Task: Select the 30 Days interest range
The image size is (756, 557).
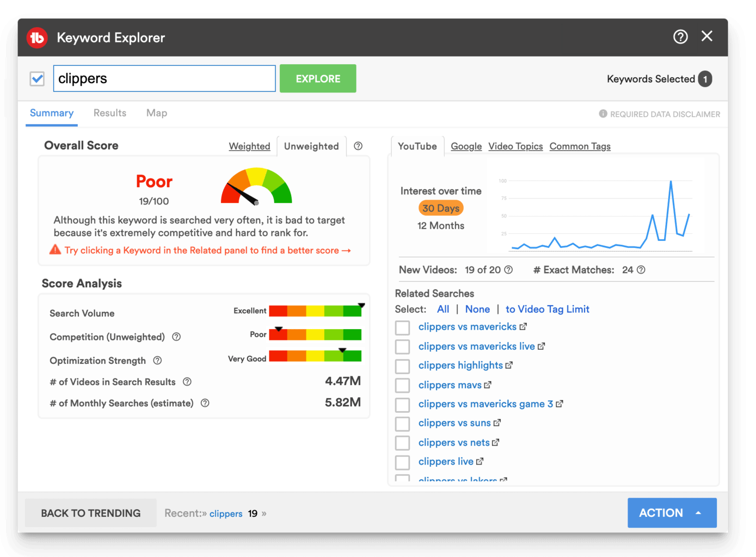Action: pyautogui.click(x=441, y=208)
